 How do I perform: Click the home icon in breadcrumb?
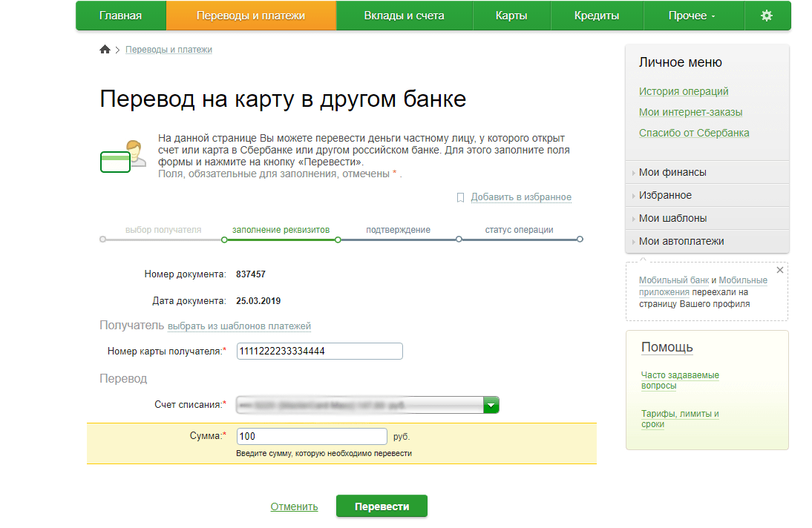[x=105, y=50]
